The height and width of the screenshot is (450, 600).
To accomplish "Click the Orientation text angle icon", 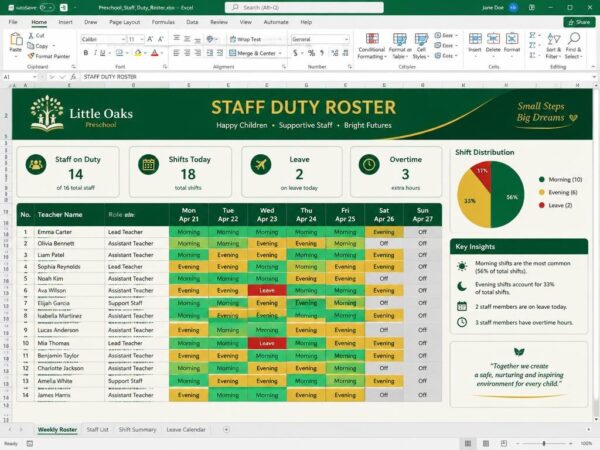I will pos(210,39).
